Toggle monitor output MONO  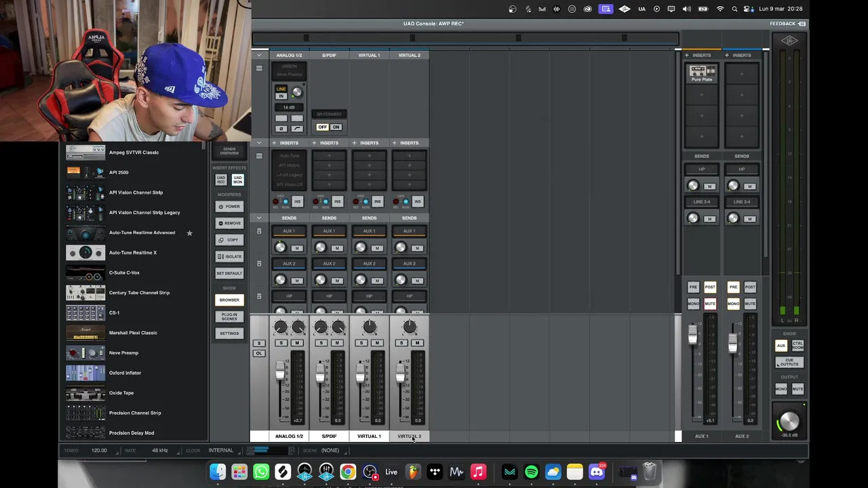pos(781,389)
